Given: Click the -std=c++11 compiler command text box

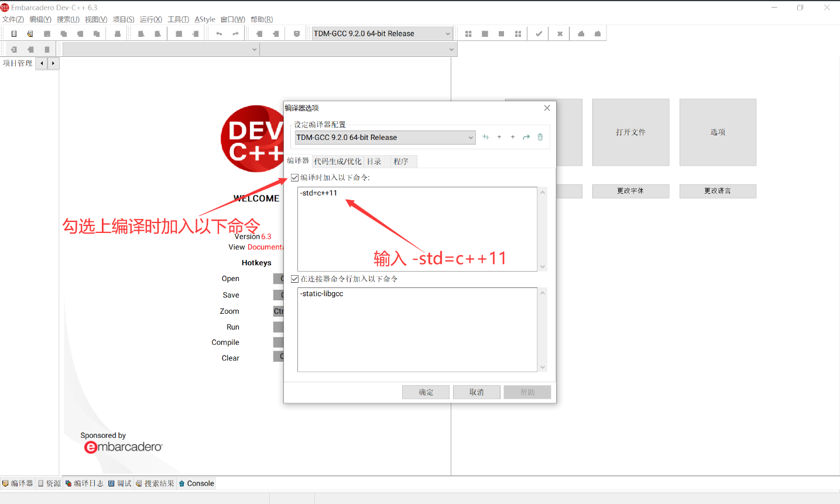Looking at the screenshot, I should tap(417, 229).
